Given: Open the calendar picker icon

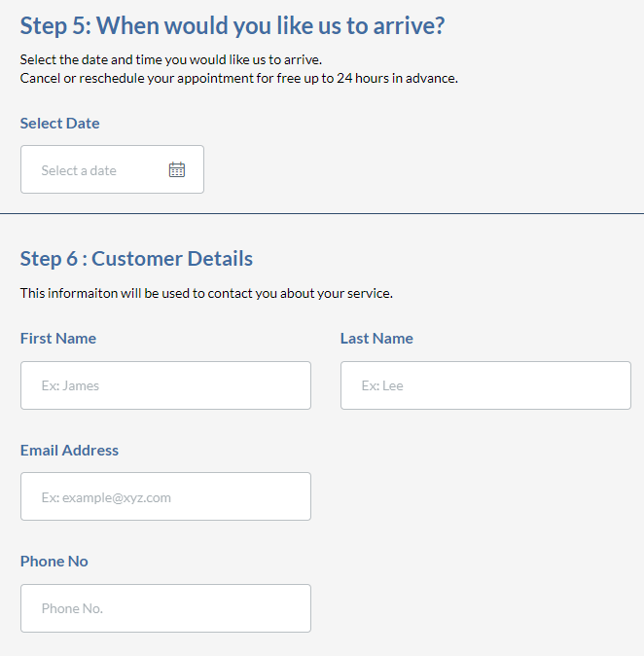Looking at the screenshot, I should tap(177, 169).
